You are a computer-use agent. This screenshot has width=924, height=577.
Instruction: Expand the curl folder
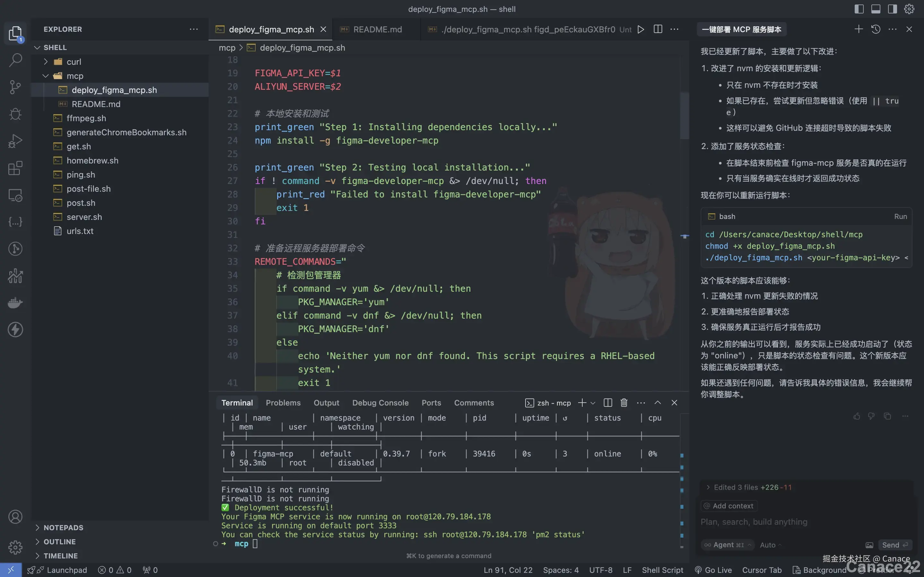74,62
